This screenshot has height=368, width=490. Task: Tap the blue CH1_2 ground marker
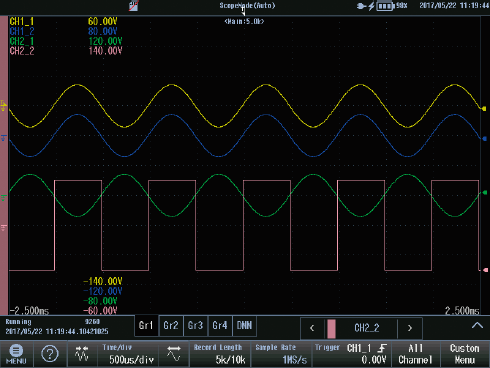(x=4, y=137)
